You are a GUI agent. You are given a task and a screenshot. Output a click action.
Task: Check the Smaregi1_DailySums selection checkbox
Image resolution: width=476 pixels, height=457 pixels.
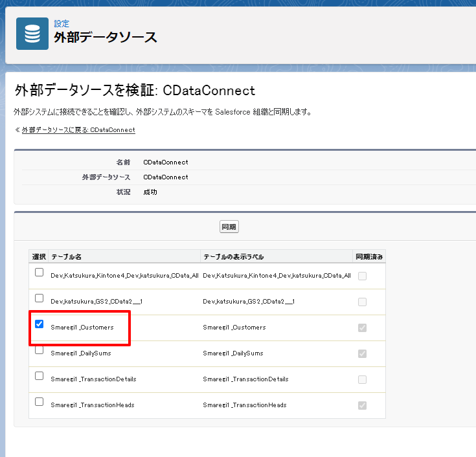point(39,350)
